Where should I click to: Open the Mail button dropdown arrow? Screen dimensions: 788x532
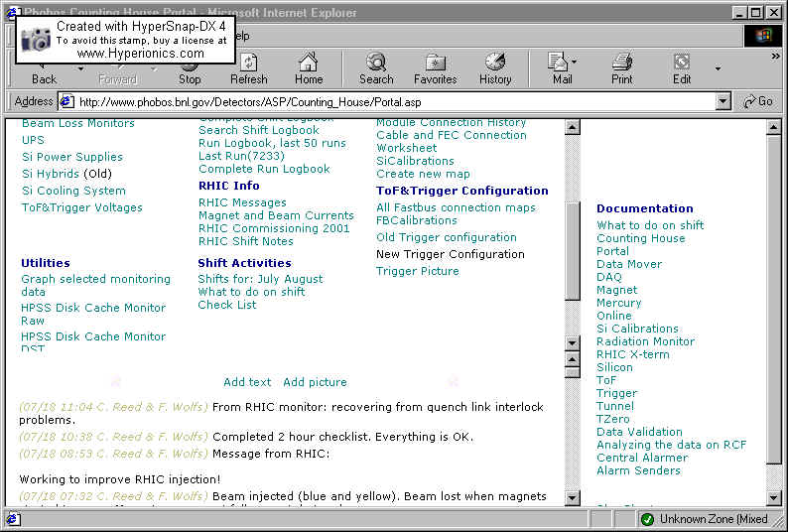coord(574,62)
